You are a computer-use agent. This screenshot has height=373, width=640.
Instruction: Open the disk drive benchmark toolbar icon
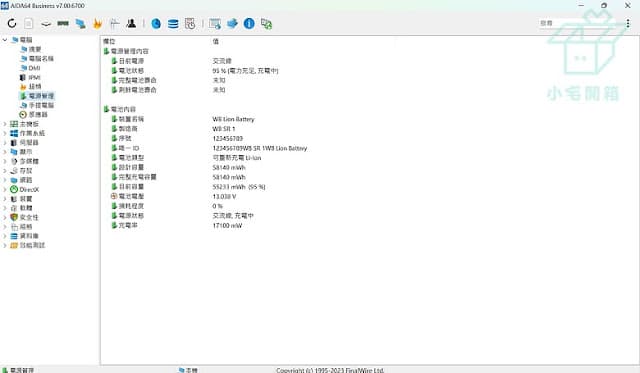tap(46, 24)
